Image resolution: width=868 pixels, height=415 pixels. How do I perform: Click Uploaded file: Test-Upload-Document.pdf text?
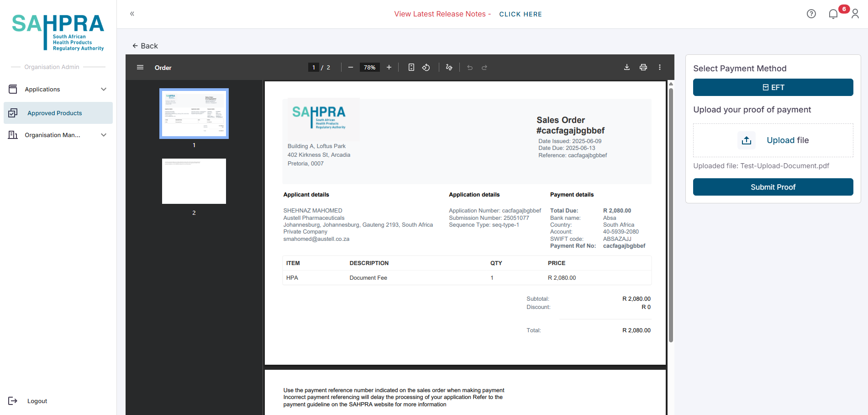tap(761, 166)
